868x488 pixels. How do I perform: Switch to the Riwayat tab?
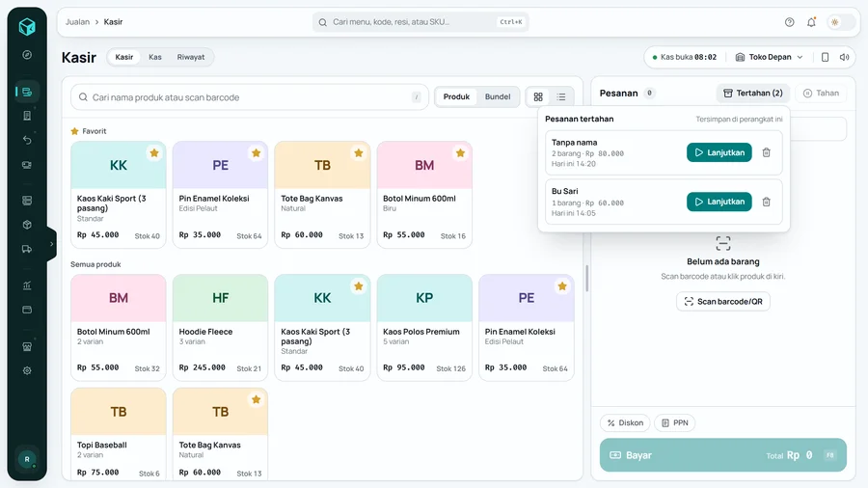point(191,57)
